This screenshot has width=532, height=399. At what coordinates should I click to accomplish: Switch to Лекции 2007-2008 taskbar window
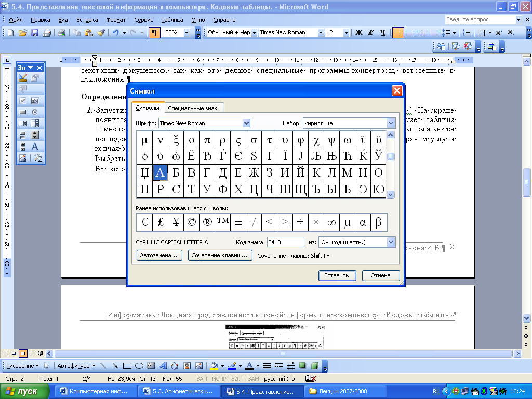(345, 392)
